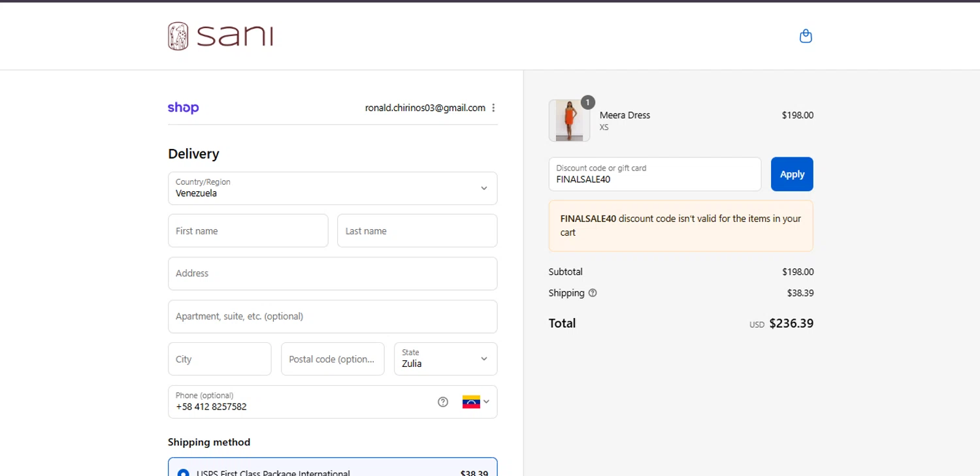Click the Shipping cost $38.39 in summary
Viewport: 980px width, 476px height.
(800, 293)
